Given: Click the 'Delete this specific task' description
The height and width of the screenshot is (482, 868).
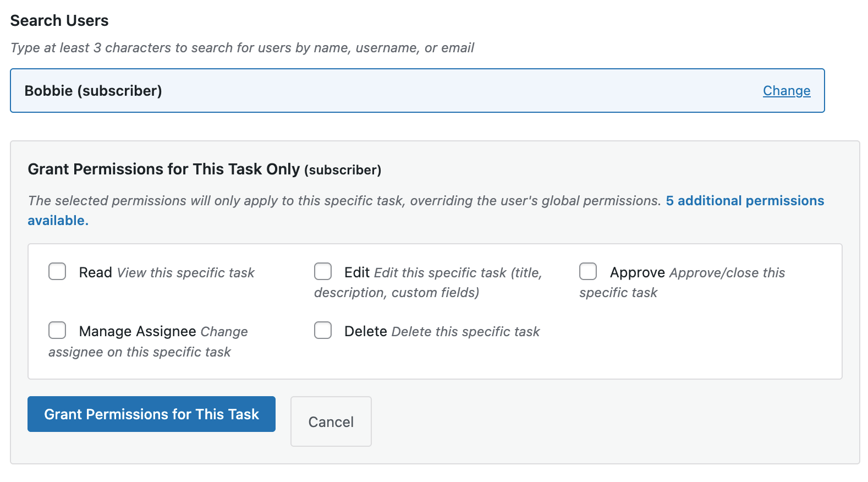Looking at the screenshot, I should pyautogui.click(x=465, y=332).
